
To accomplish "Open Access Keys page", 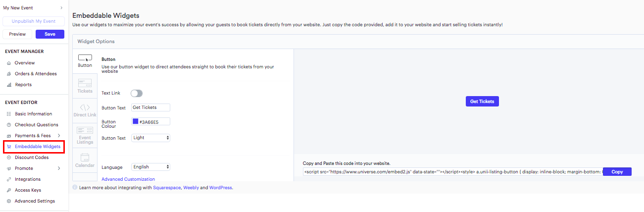I will (x=28, y=190).
